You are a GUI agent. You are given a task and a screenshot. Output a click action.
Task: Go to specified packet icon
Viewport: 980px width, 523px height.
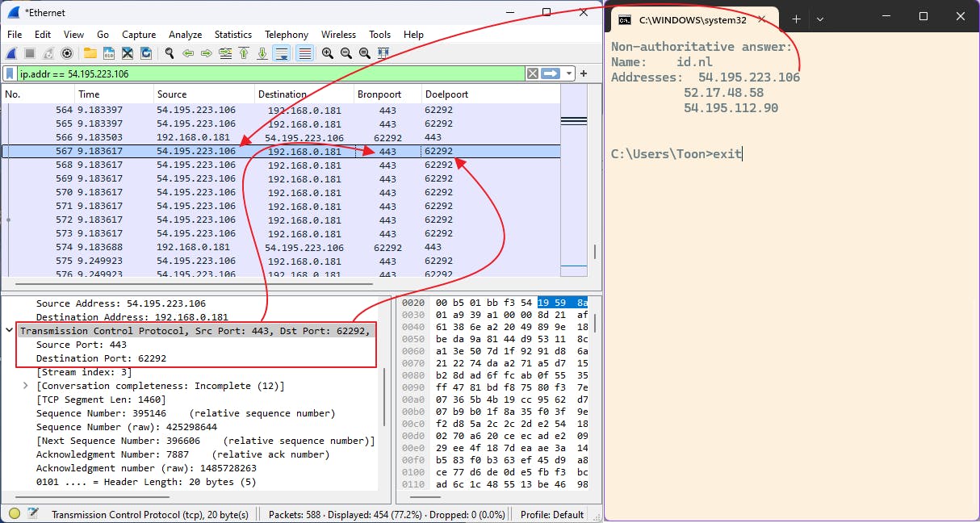click(x=225, y=53)
